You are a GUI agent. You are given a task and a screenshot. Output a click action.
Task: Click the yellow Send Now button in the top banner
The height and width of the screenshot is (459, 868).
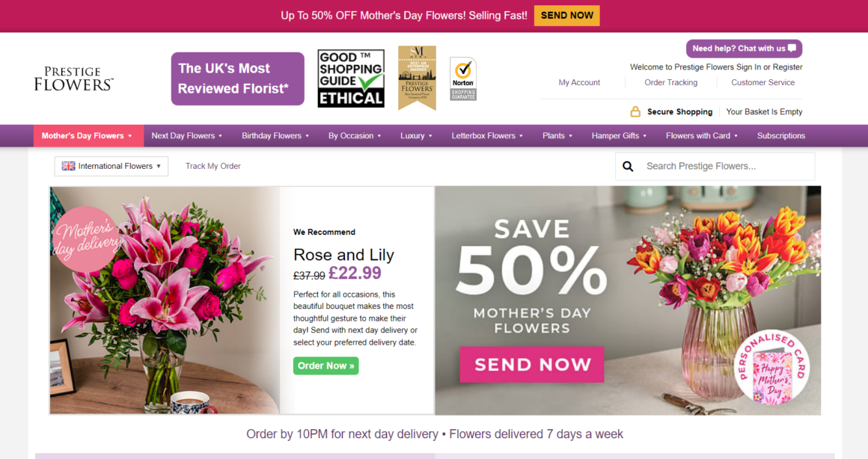(x=567, y=16)
